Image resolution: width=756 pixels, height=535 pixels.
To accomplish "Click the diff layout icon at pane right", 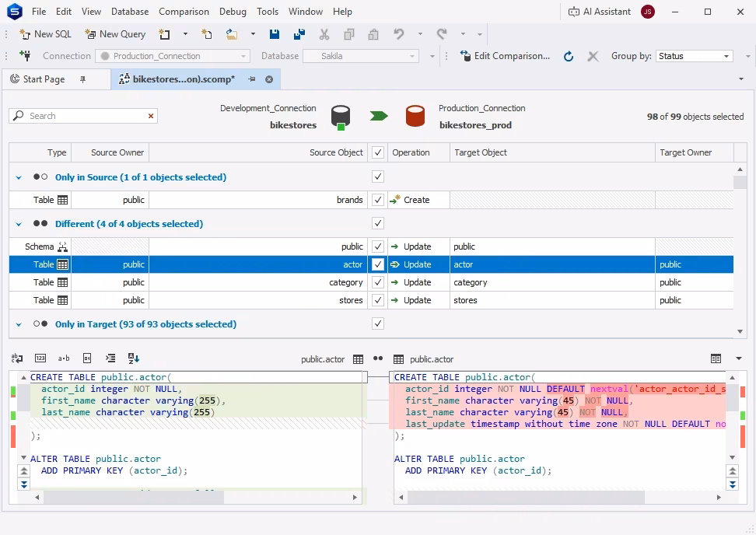I will (716, 358).
